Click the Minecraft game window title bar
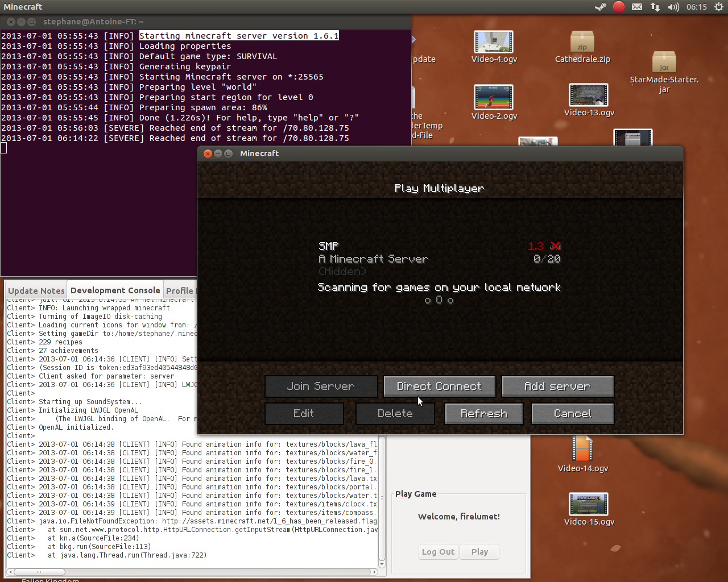The image size is (728, 582). click(440, 153)
